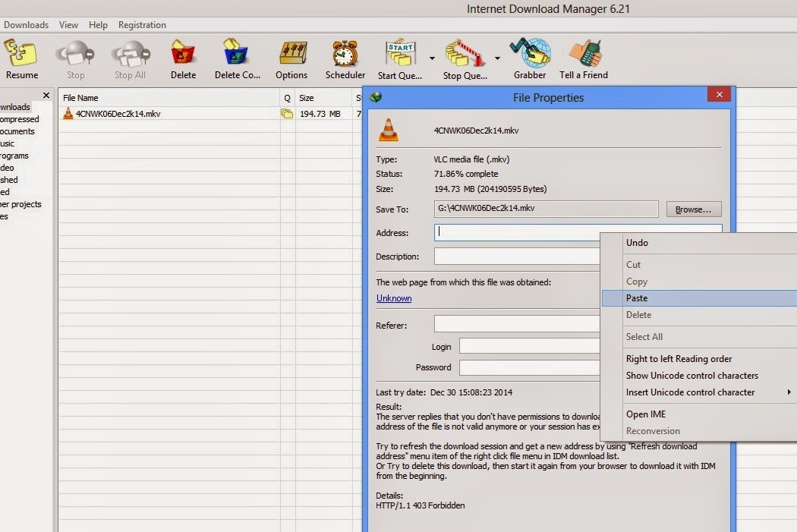Click the Delete Completed toolbar icon
The width and height of the screenshot is (797, 532).
click(x=236, y=52)
